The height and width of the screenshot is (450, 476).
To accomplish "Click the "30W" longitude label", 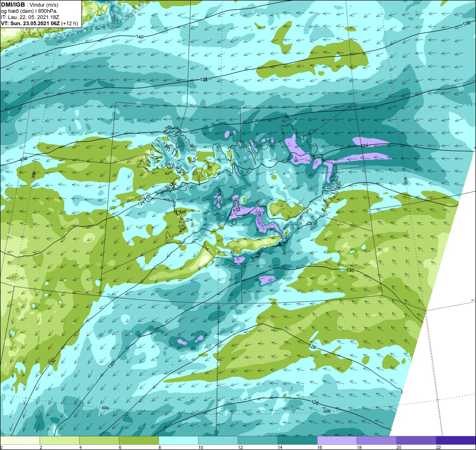I will [33, 176].
